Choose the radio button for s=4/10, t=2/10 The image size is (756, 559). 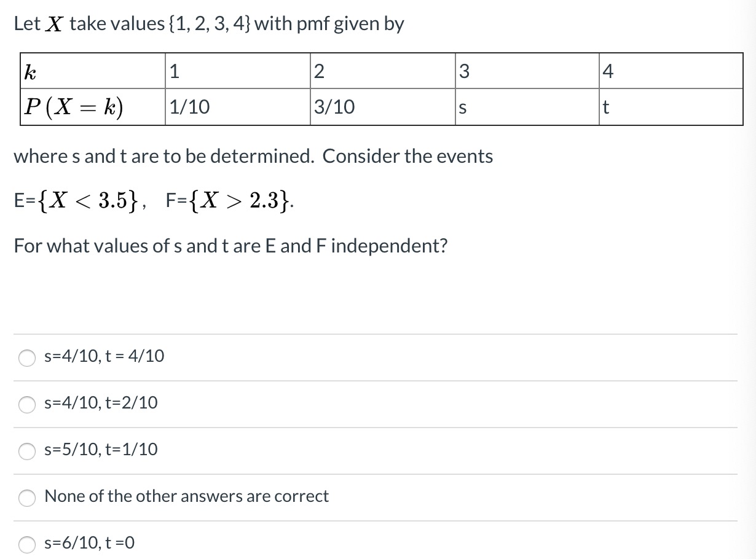click(x=28, y=404)
